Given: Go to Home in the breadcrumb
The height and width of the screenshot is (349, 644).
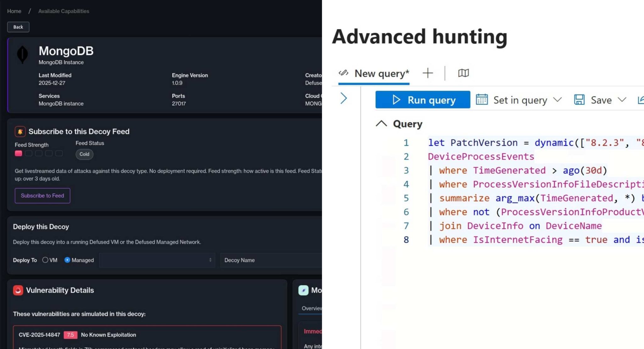Looking at the screenshot, I should tap(14, 11).
